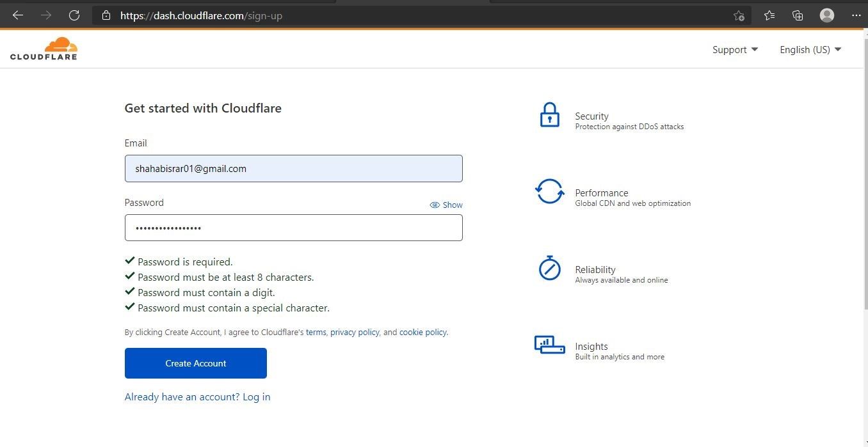
Task: Click the site information lock icon
Action: (x=106, y=15)
